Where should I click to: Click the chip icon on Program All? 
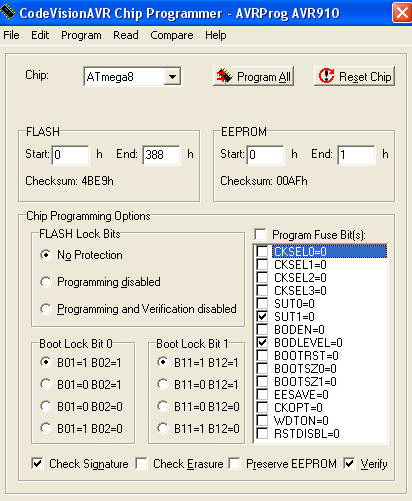click(x=224, y=76)
